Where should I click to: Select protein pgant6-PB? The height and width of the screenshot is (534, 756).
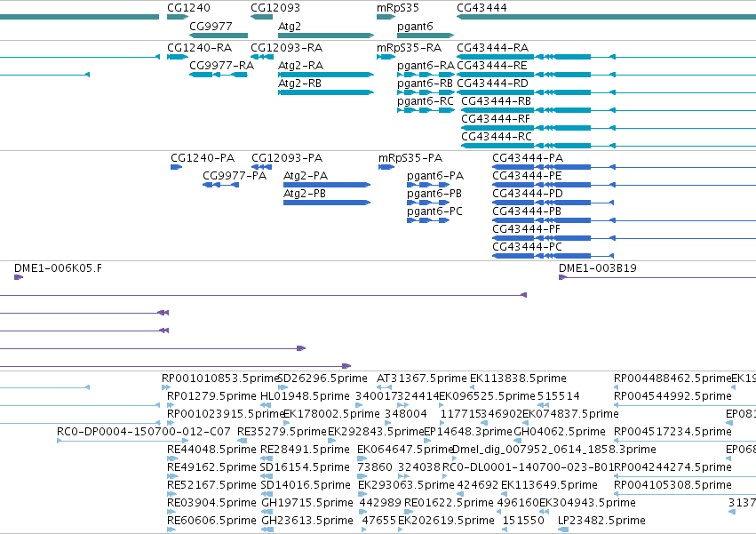tap(428, 203)
